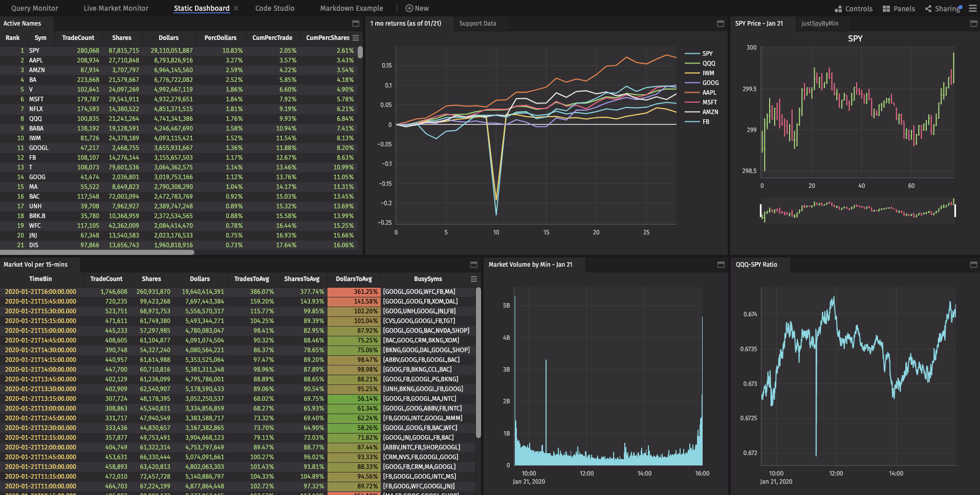Switch to Query Monitor tab
Viewport: 980px width, 495px height.
coord(35,8)
